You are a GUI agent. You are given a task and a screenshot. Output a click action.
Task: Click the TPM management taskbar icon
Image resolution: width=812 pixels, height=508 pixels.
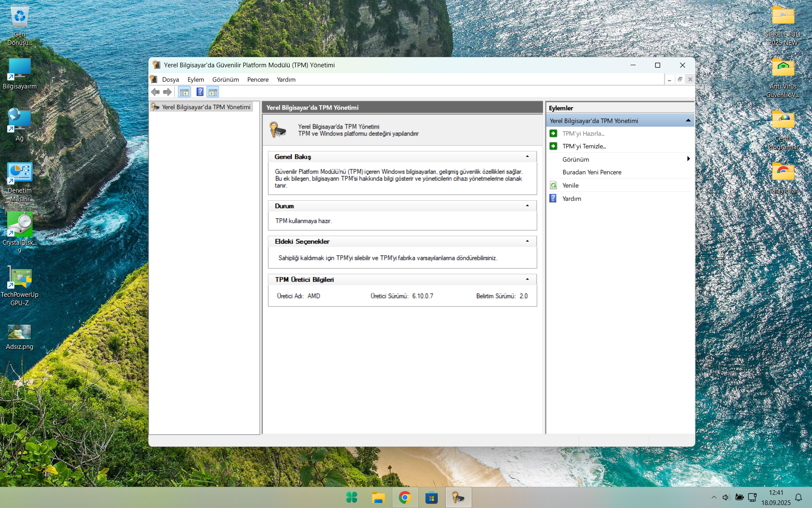coord(458,497)
